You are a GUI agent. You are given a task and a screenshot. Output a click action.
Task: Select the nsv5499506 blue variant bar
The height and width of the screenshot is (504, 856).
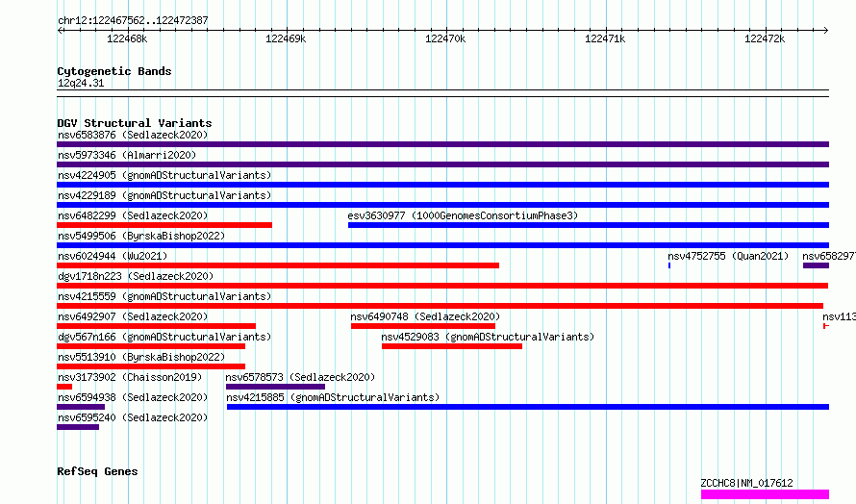coord(442,245)
